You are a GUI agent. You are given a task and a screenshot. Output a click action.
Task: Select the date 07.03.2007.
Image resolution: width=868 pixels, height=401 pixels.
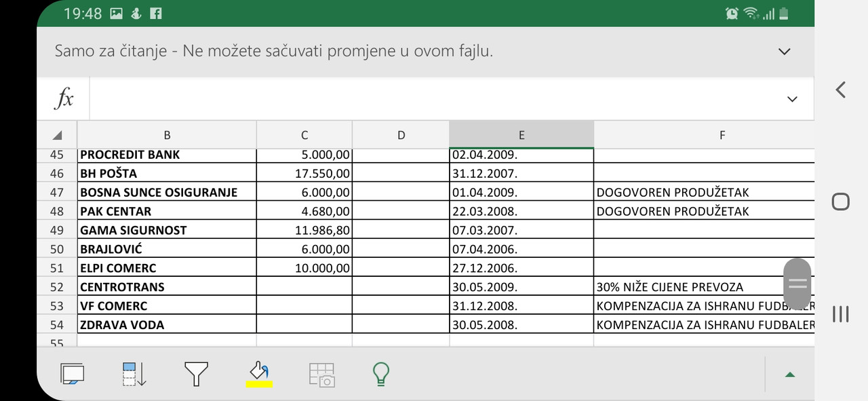521,230
